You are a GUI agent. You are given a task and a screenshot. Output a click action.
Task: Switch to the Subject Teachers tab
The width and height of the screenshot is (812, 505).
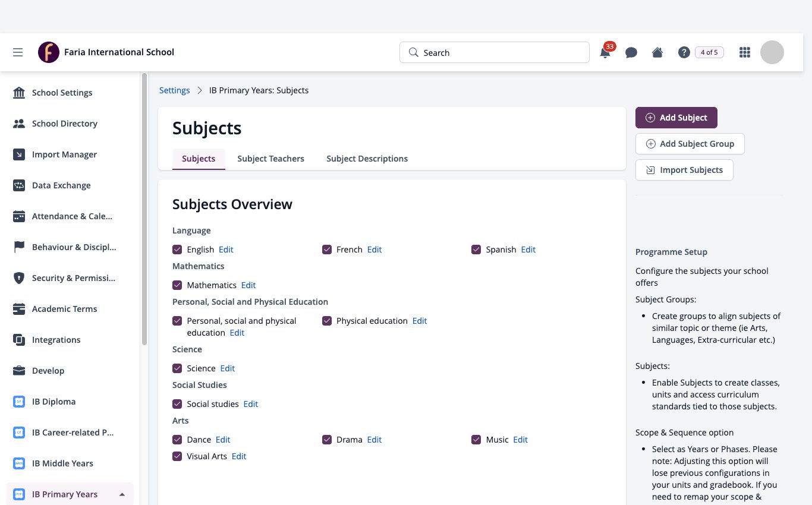[270, 159]
